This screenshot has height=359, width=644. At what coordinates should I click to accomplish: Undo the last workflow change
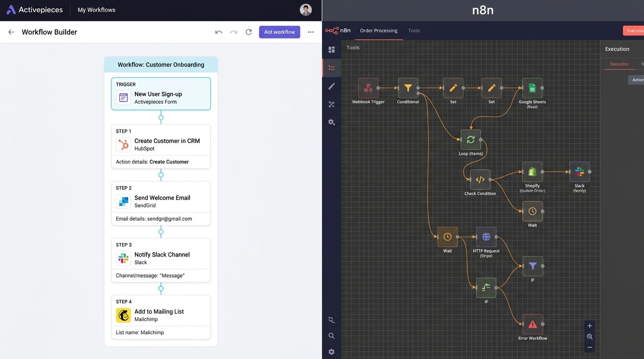[x=219, y=32]
